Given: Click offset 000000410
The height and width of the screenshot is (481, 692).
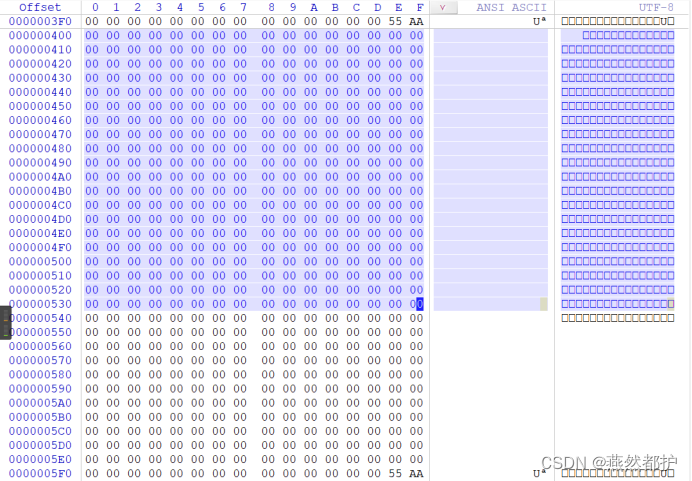Looking at the screenshot, I should (40, 50).
